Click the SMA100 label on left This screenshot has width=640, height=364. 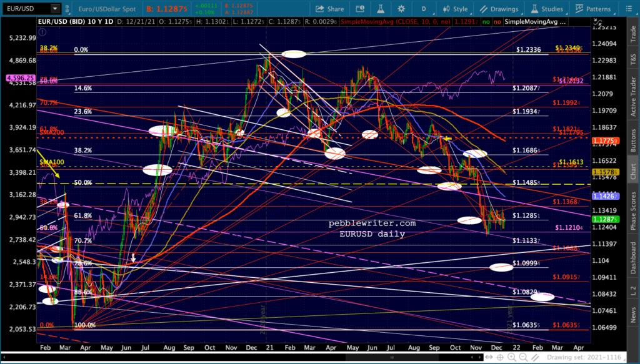(x=52, y=162)
